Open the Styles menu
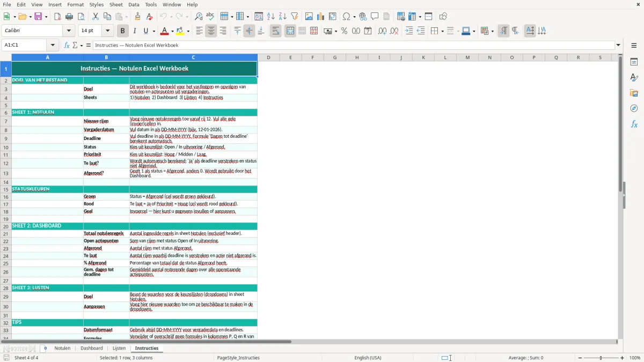The image size is (644, 362). 97,4
